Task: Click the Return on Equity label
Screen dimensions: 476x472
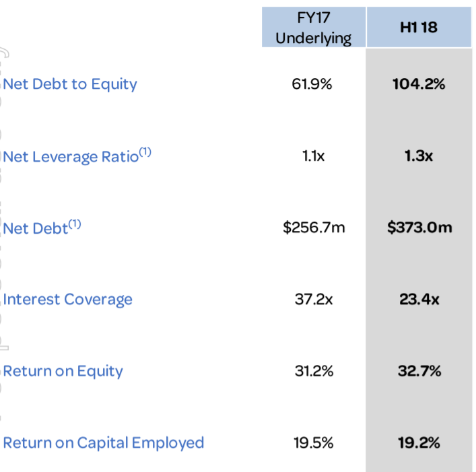Action: (63, 371)
